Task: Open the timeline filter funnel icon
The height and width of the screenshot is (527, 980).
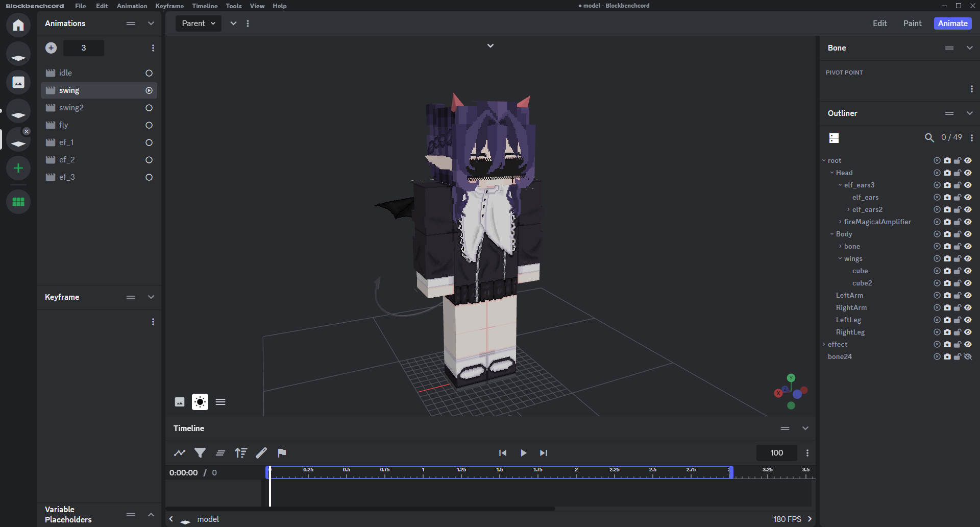Action: [x=200, y=453]
